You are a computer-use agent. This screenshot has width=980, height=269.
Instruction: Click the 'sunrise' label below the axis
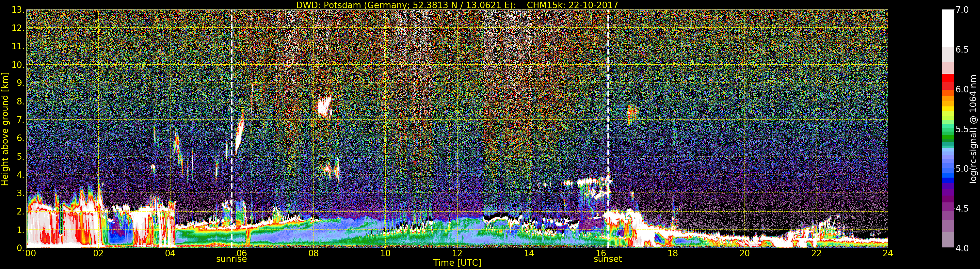point(231,259)
